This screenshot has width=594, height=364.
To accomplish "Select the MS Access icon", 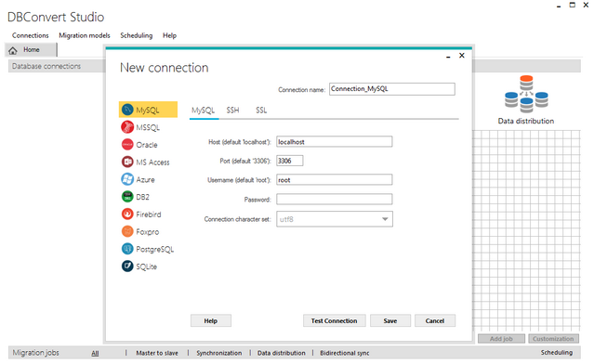I will pos(127,162).
